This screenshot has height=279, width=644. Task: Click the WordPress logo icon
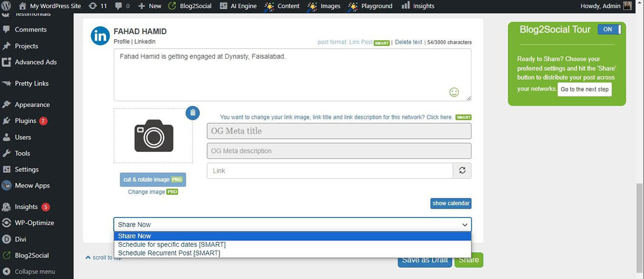tap(6, 6)
